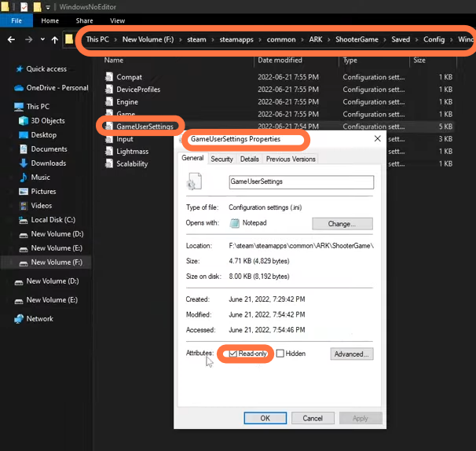Switch to the Security tab
476x451 pixels.
[222, 159]
